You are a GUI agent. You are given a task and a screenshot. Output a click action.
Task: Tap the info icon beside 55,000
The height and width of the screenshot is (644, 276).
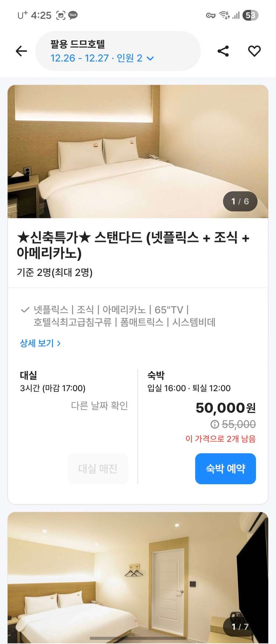[x=215, y=424]
